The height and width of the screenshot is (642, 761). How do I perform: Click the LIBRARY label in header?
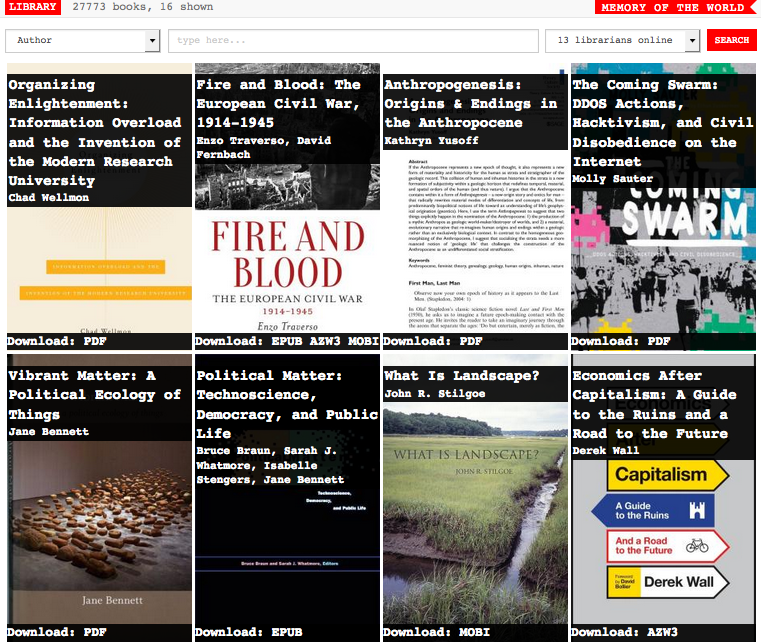(x=32, y=7)
